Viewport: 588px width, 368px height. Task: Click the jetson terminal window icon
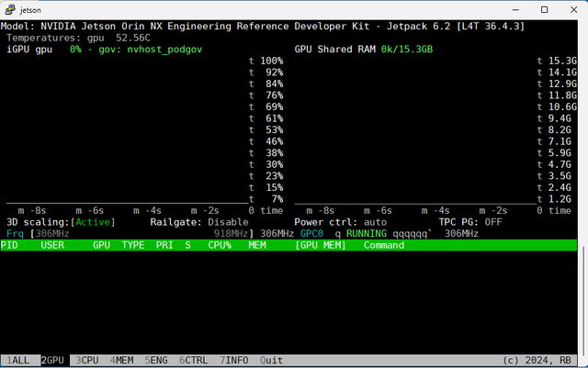coord(10,10)
